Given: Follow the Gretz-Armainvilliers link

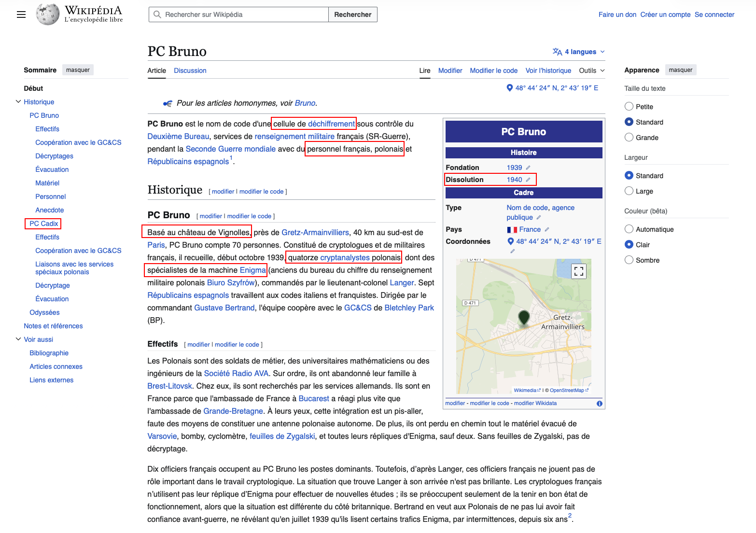Looking at the screenshot, I should tap(315, 232).
